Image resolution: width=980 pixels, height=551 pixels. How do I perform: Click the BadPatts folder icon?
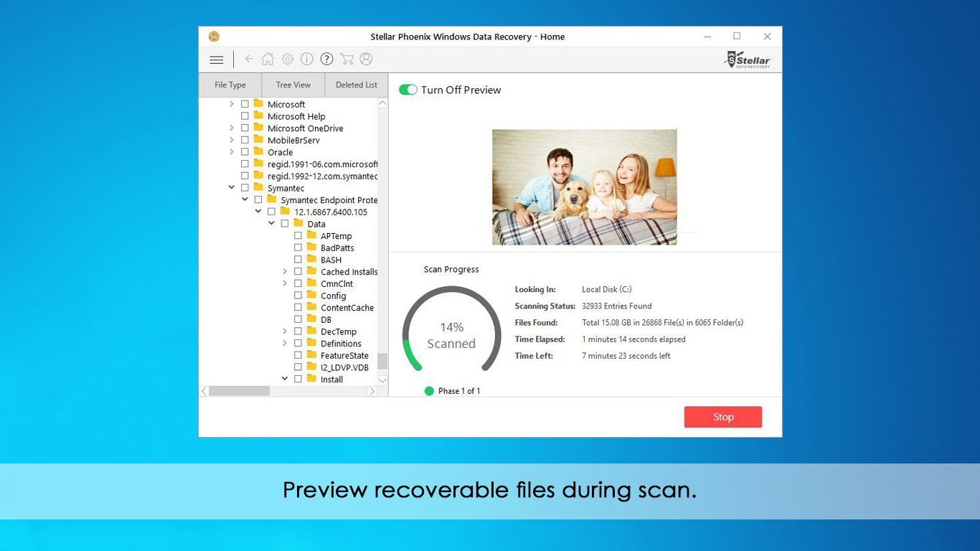[x=311, y=247]
